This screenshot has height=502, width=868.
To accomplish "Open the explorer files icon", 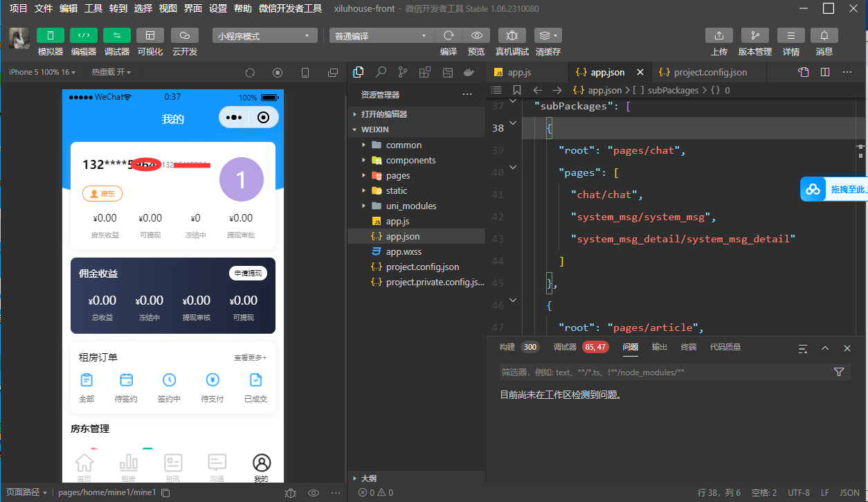I will click(359, 72).
